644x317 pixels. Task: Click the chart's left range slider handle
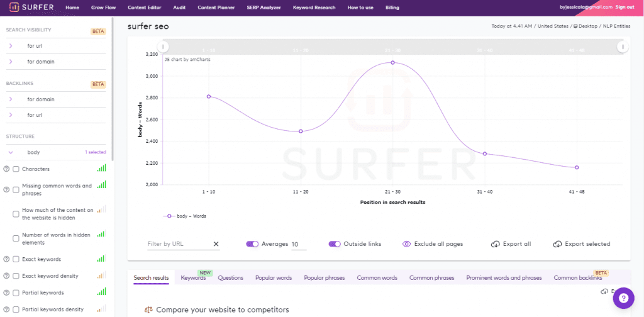(163, 47)
